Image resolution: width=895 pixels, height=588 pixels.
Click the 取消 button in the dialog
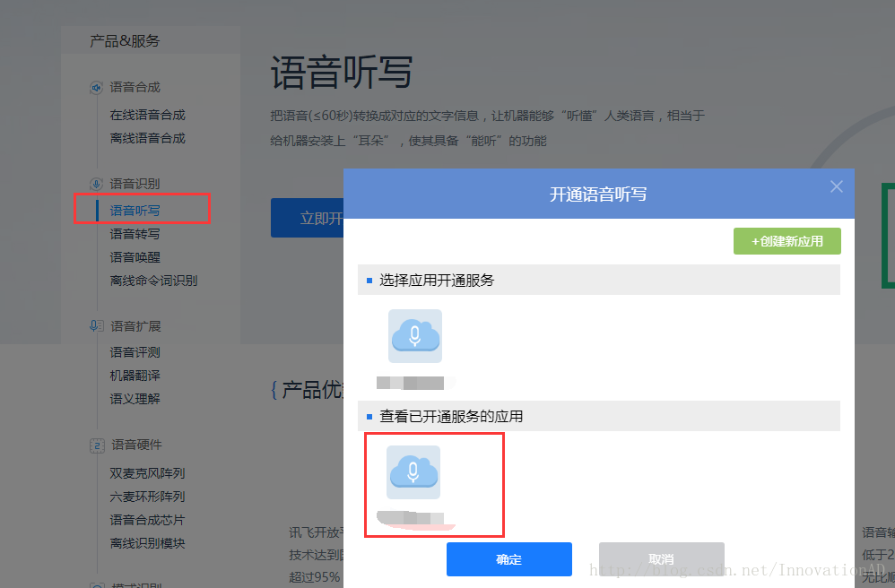pyautogui.click(x=662, y=559)
